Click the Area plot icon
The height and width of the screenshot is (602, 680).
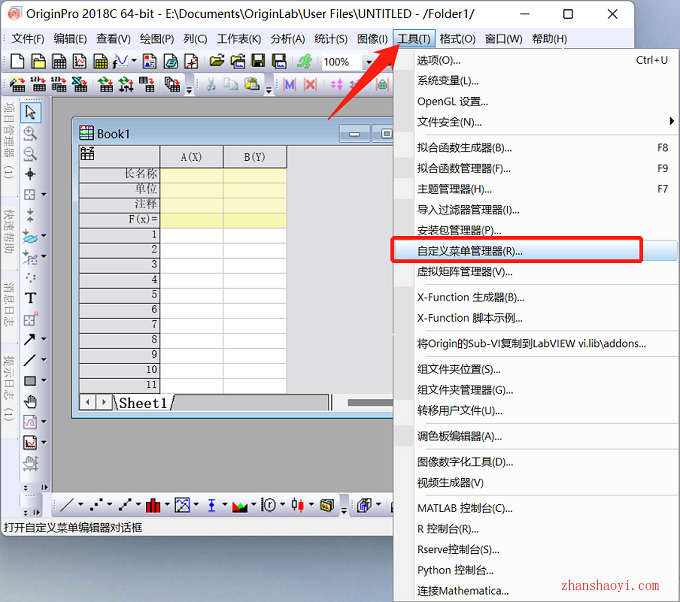tap(239, 506)
